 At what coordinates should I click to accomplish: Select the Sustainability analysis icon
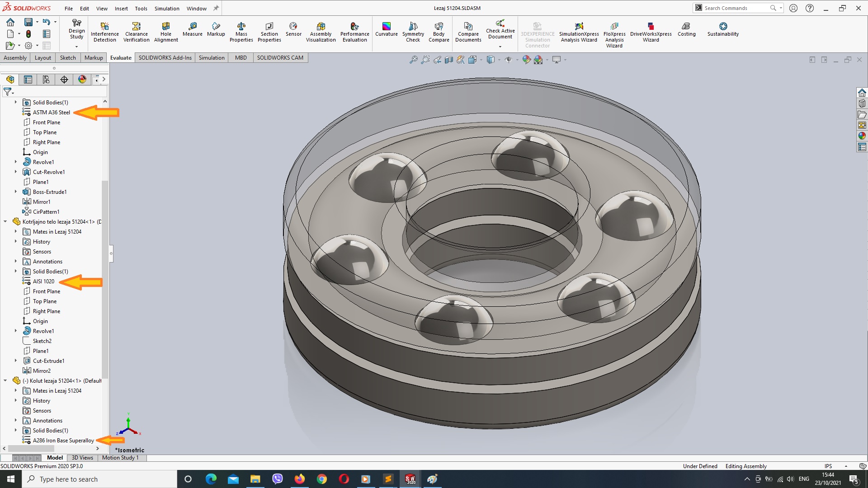coord(723,26)
